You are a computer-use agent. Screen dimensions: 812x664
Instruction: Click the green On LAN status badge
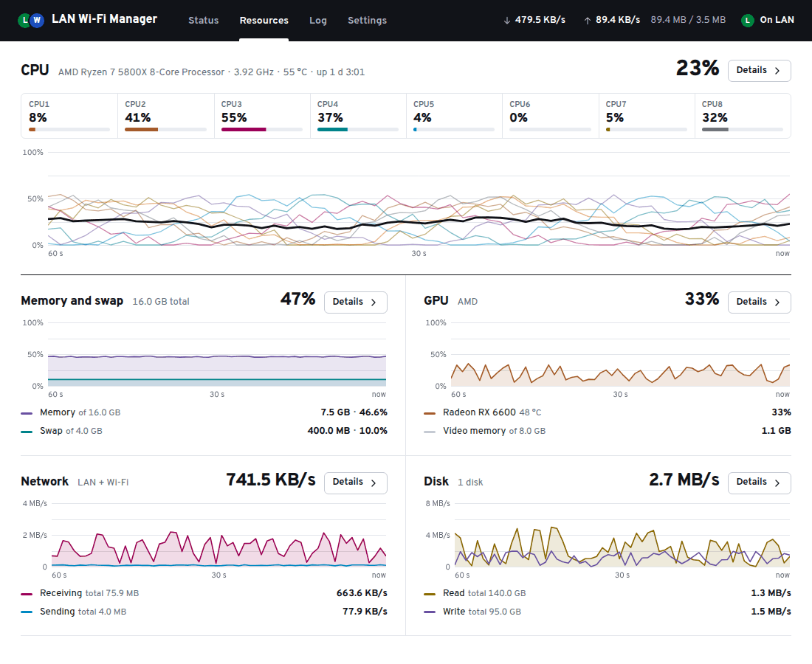[x=768, y=20]
